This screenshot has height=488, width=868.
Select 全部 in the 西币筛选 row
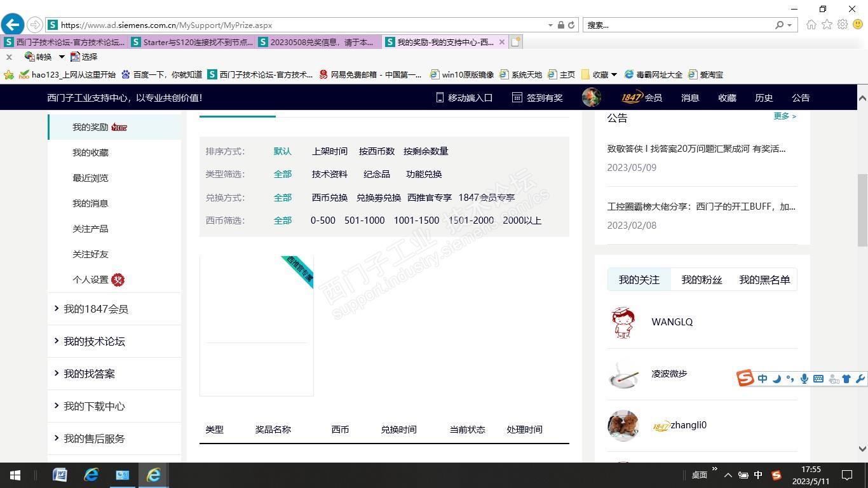pos(283,220)
